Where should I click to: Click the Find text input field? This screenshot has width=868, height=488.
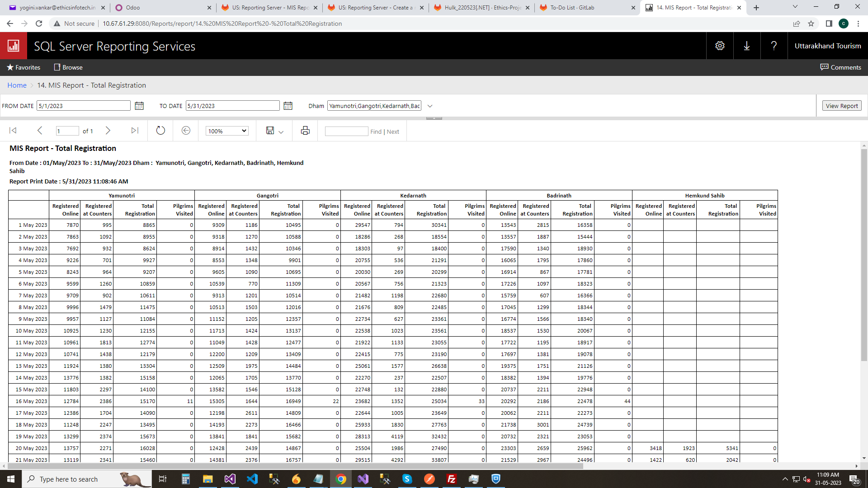coord(346,131)
